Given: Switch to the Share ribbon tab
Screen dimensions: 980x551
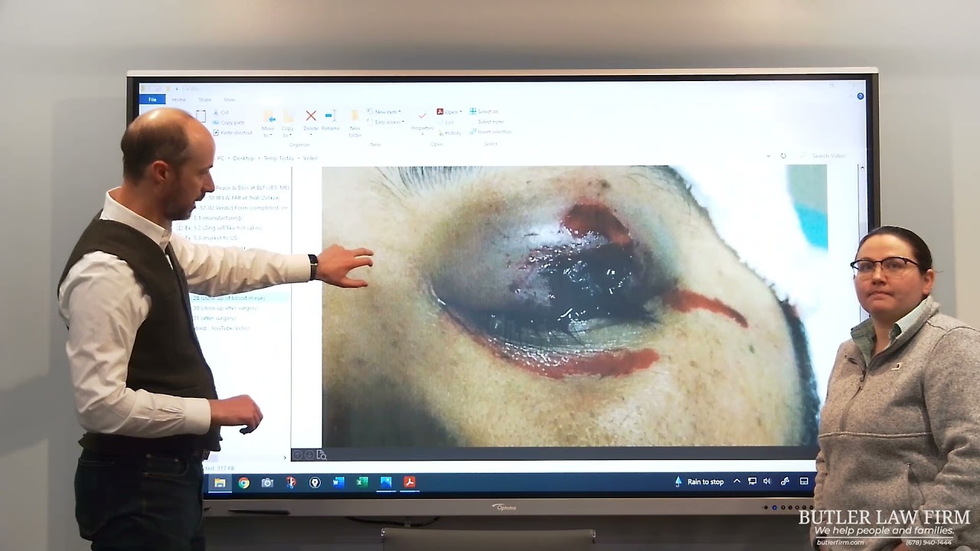Looking at the screenshot, I should [205, 99].
